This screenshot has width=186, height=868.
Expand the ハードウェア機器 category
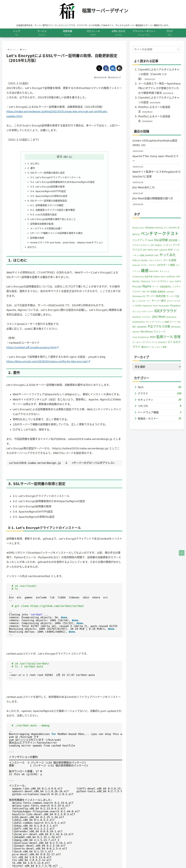coord(157,412)
